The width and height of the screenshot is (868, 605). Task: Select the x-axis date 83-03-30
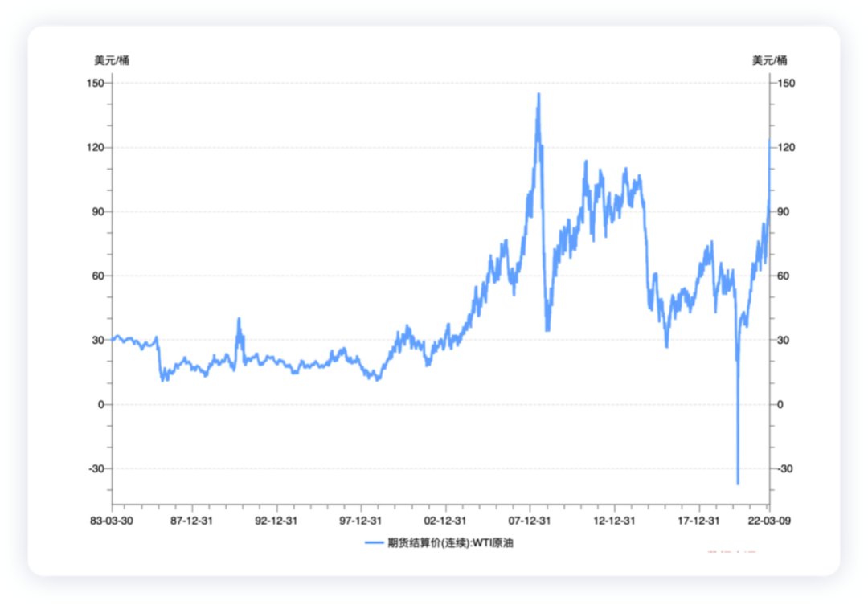tap(111, 521)
